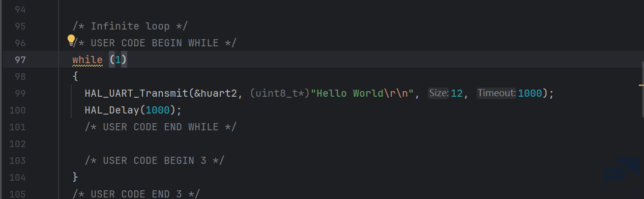Click the (uint8_t*) cast expression
This screenshot has width=644, height=199.
[280, 94]
